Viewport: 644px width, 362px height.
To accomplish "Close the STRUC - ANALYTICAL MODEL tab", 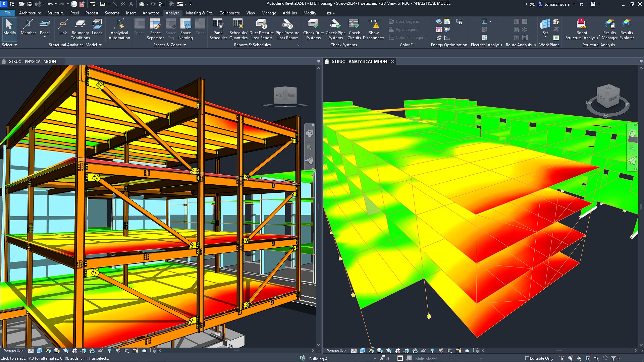I will click(x=392, y=62).
